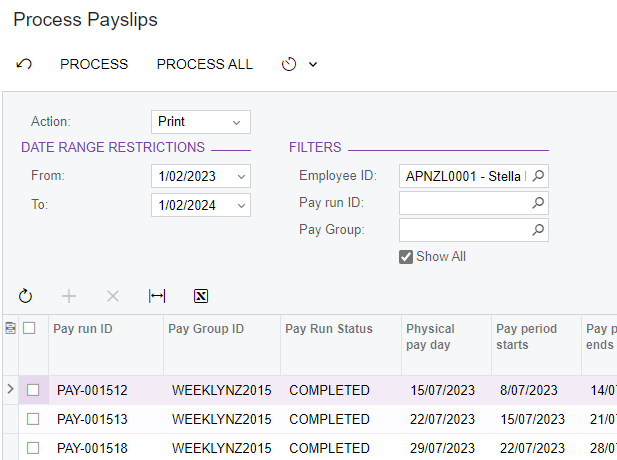Click Pay Group search magnifier

pos(538,230)
